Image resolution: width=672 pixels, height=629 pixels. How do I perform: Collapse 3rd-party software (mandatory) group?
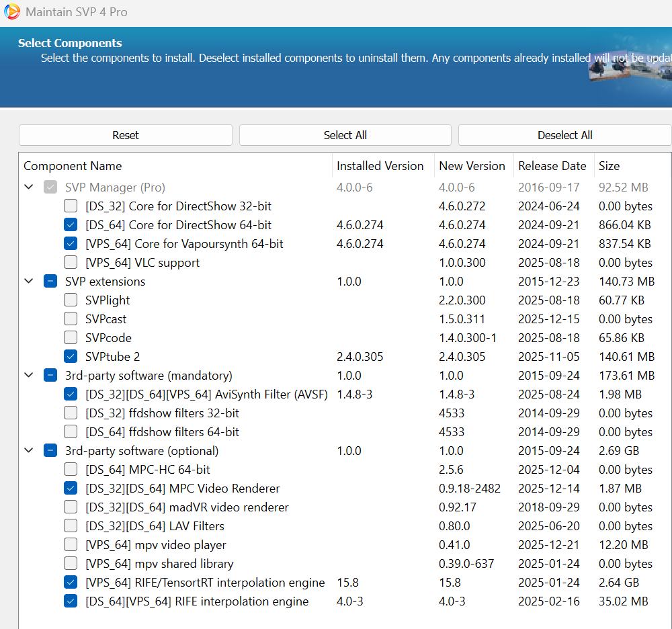click(x=29, y=376)
